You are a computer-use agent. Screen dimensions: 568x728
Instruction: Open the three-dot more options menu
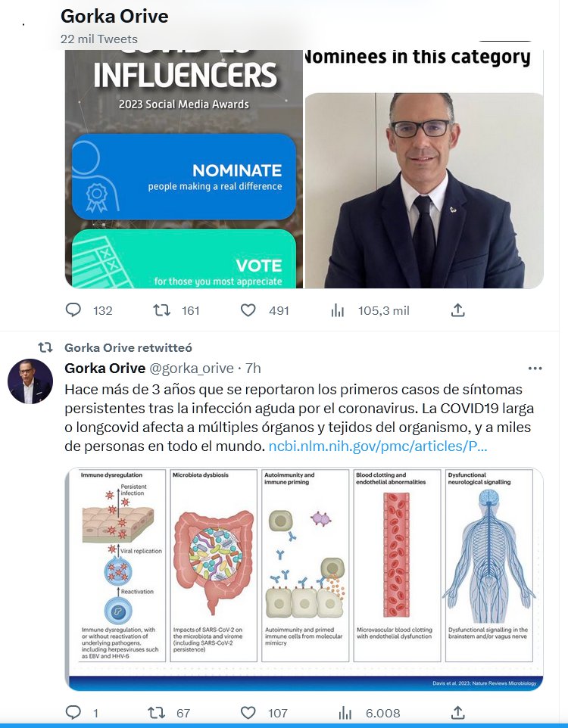(x=535, y=369)
